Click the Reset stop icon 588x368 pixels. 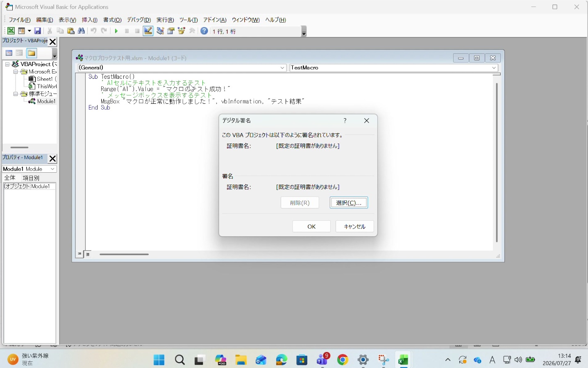pos(137,31)
